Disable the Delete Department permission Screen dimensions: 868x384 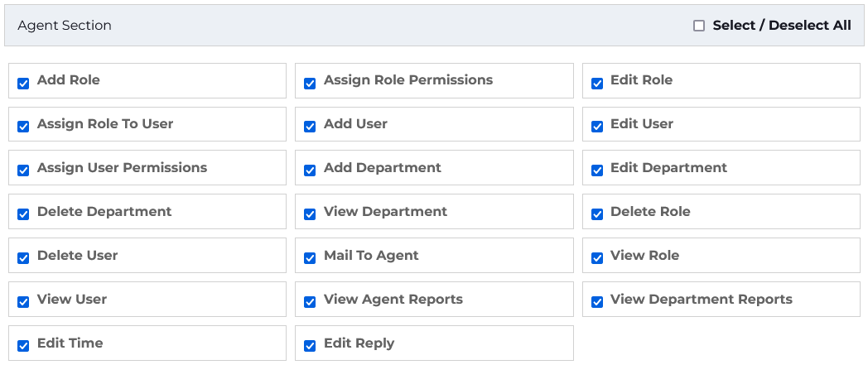[23, 214]
